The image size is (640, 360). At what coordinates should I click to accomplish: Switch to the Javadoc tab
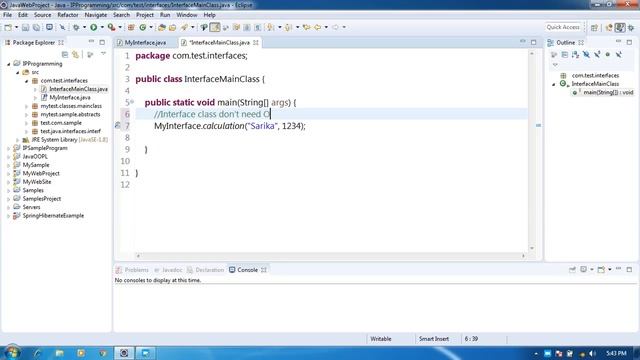click(x=168, y=270)
